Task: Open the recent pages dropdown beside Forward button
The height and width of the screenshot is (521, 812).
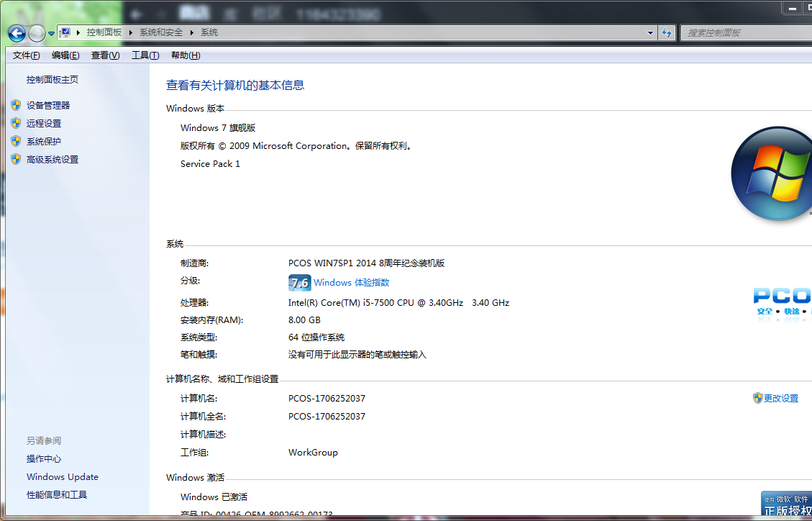Action: [51, 34]
